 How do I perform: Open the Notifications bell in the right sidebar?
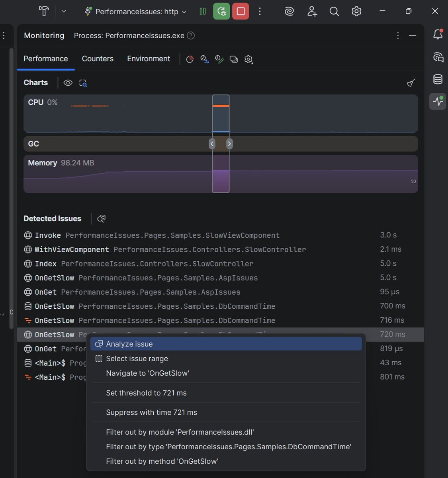tap(438, 35)
